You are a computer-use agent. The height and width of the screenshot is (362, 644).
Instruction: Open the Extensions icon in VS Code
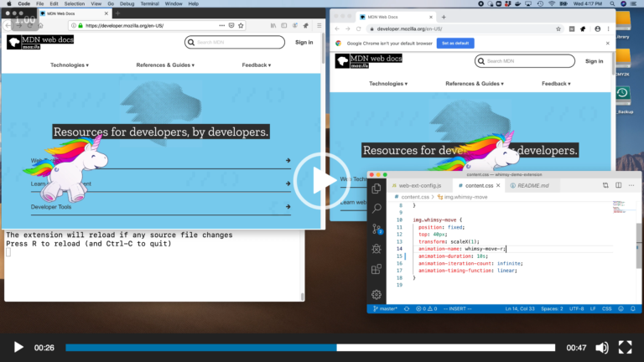point(377,269)
